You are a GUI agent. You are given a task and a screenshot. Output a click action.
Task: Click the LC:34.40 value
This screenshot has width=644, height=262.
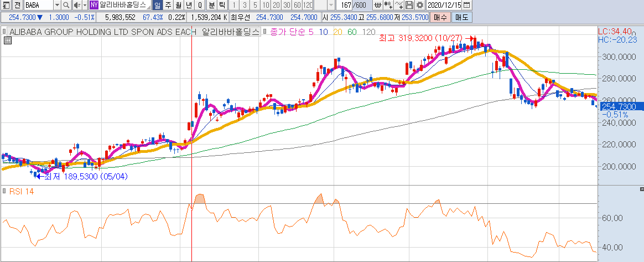(x=615, y=31)
